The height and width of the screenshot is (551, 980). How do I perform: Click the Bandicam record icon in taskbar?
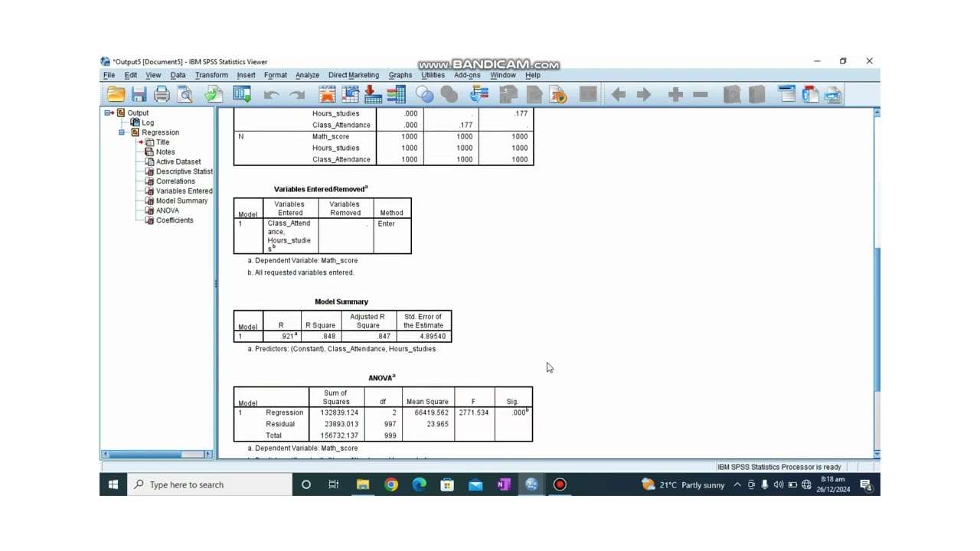[x=560, y=484]
